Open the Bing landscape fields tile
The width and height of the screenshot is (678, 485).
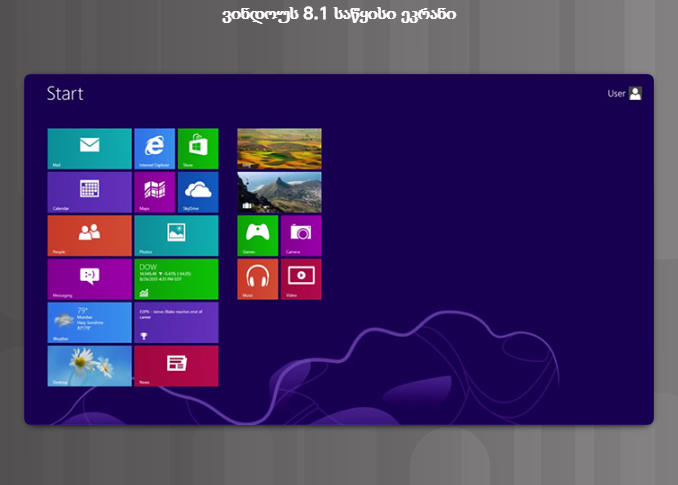(x=279, y=148)
